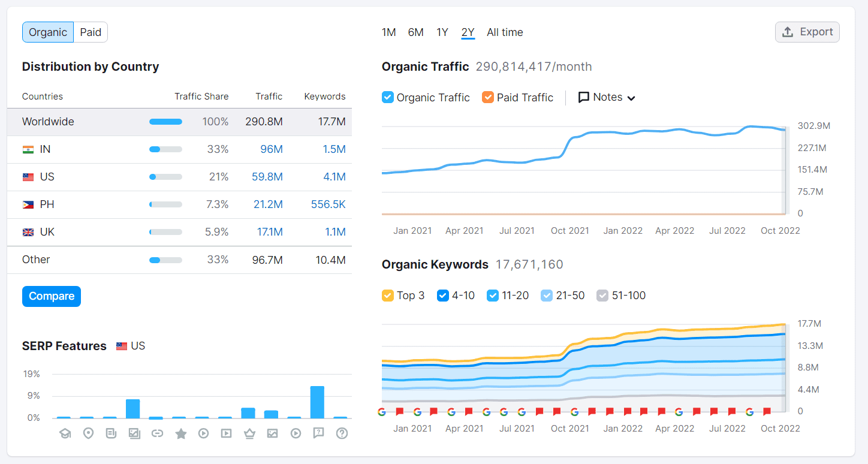868x464 pixels.
Task: Click the crown SERP feature icon
Action: [x=249, y=433]
